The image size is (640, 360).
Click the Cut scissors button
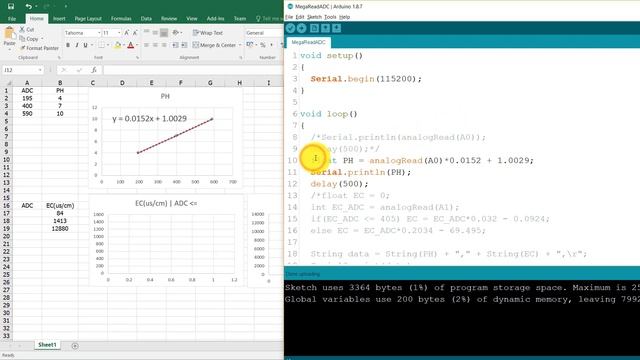[x=27, y=29]
